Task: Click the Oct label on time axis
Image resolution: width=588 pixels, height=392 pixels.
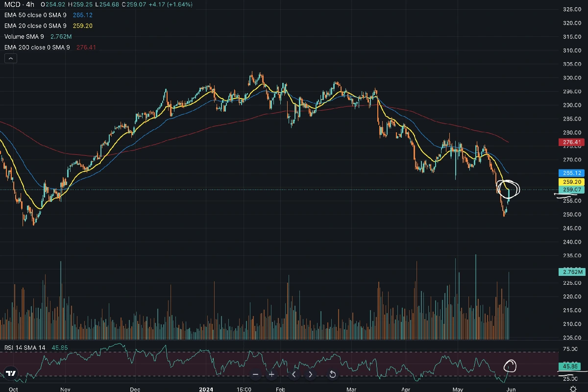Action: click(x=13, y=389)
